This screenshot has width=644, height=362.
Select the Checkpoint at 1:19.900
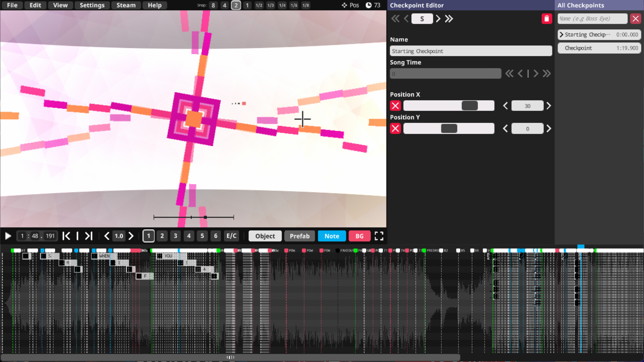click(599, 48)
